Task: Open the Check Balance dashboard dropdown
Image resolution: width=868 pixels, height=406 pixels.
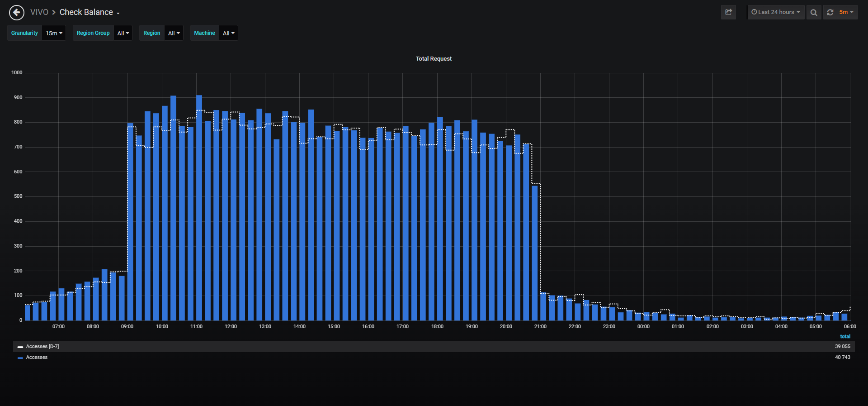Action: pos(90,12)
